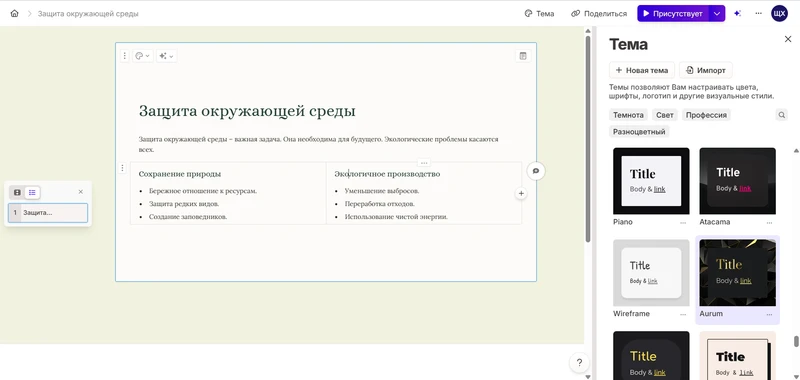Click bullet Уменьшение выбросов
Screen dimensions: 800x380
pyautogui.click(x=382, y=191)
